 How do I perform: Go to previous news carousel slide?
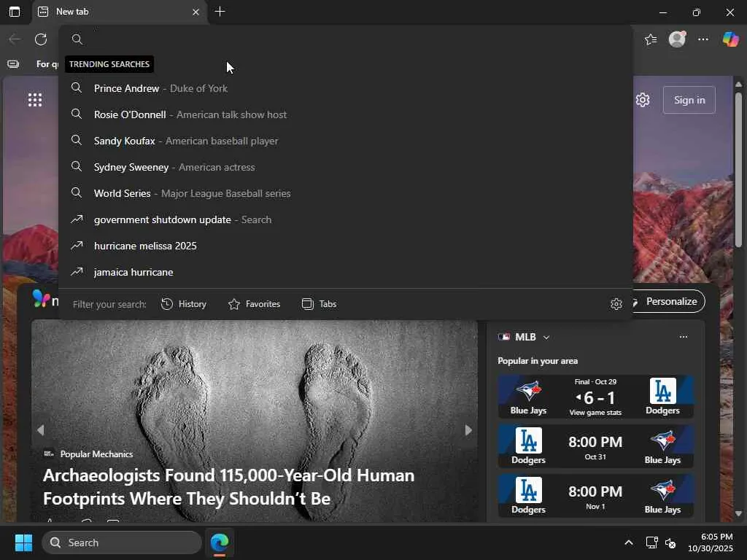[41, 430]
